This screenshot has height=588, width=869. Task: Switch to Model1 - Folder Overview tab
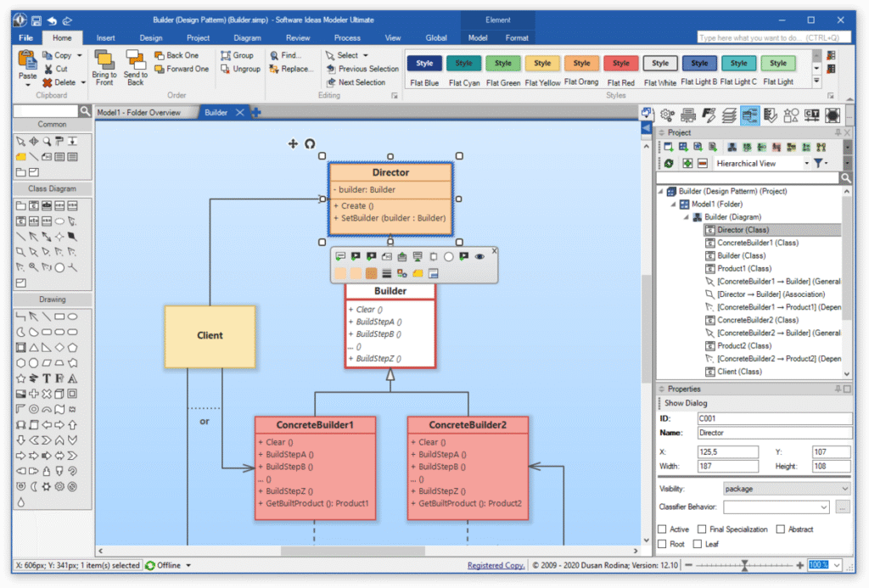(x=138, y=113)
